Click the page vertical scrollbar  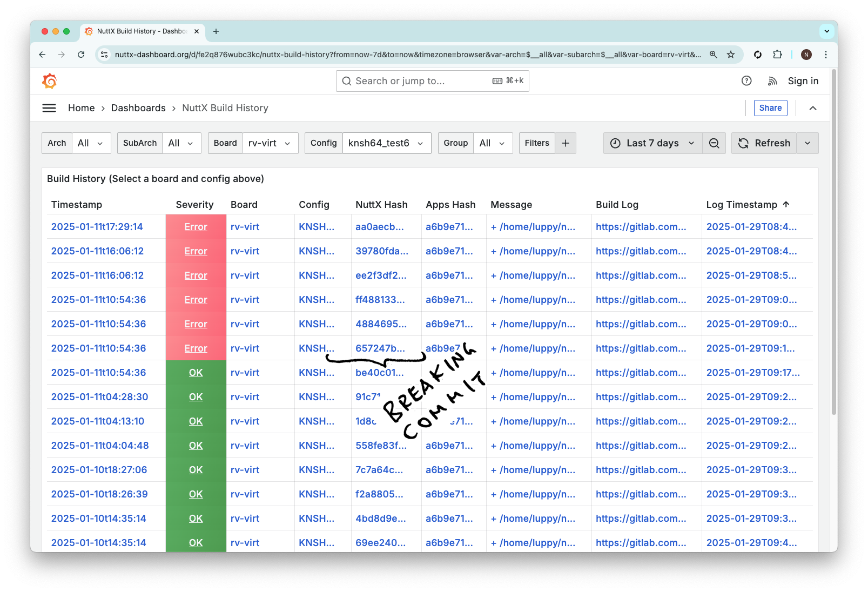coord(834,243)
